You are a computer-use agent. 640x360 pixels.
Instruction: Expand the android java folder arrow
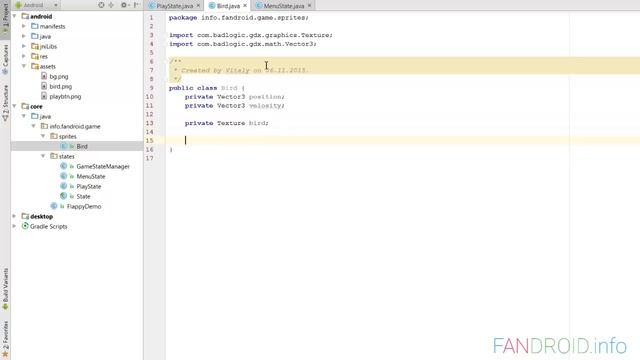24,36
